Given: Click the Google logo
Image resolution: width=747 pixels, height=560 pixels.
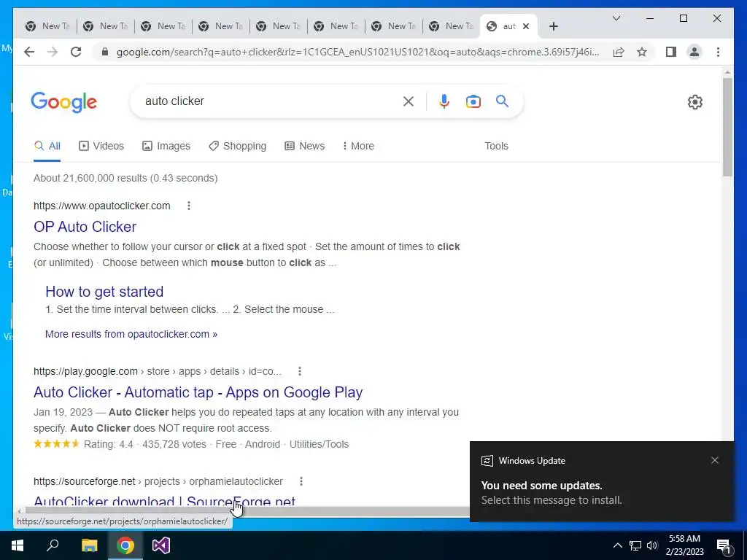Looking at the screenshot, I should coord(64,102).
